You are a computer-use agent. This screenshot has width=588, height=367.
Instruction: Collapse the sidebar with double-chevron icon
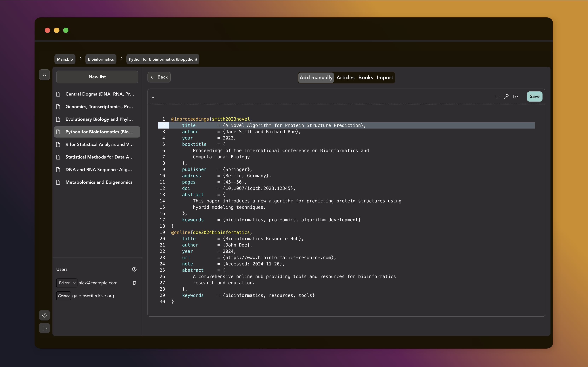click(x=44, y=75)
